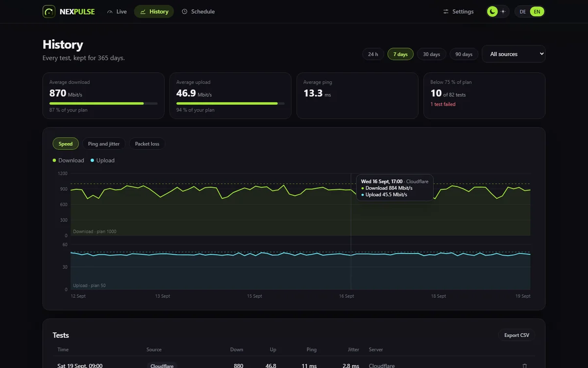Click the Time column header

pos(63,350)
